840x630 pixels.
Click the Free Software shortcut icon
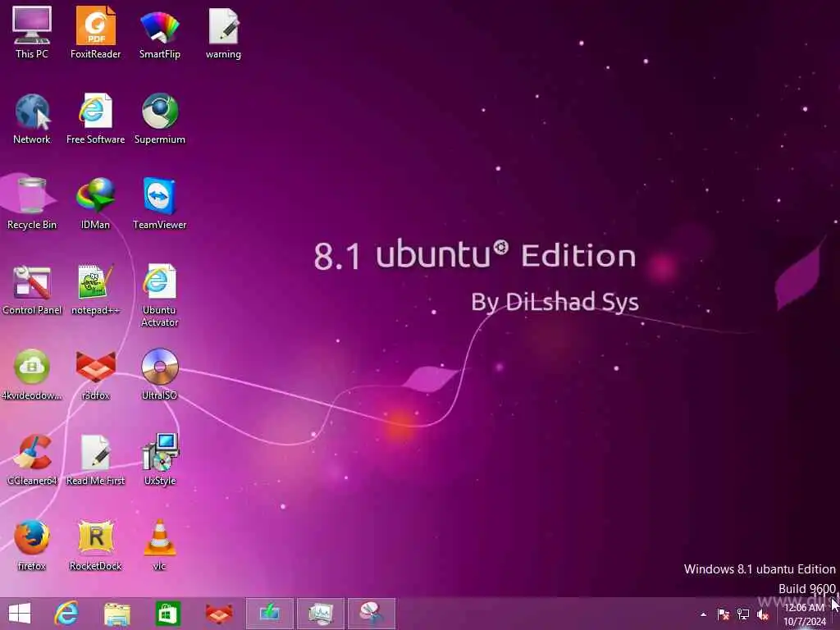pos(95,118)
